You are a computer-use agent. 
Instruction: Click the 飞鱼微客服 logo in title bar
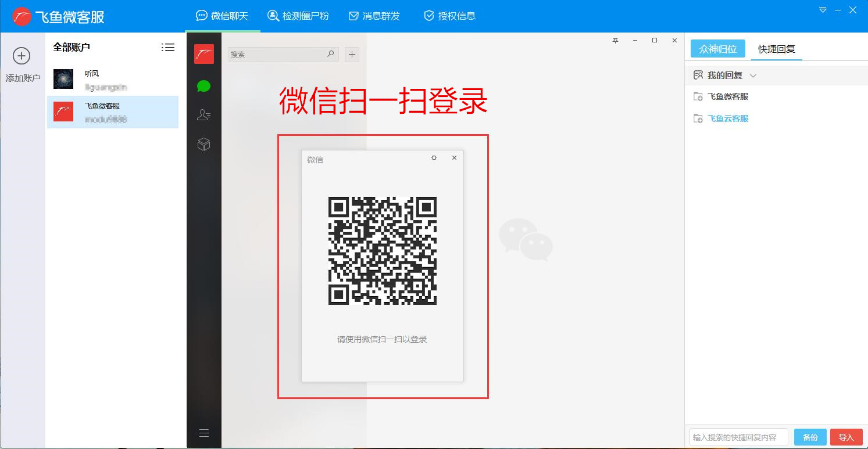[x=58, y=17]
